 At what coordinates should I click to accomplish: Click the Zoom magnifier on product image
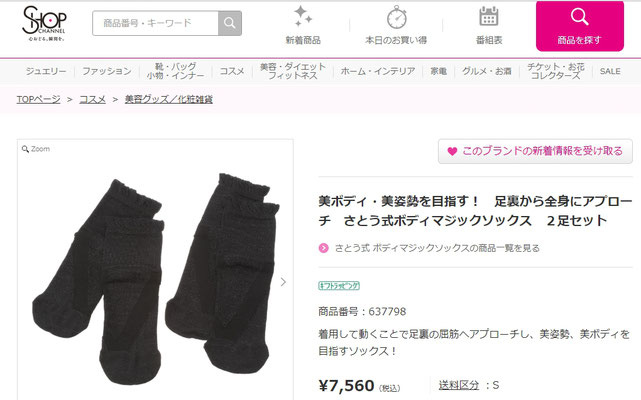pyautogui.click(x=36, y=149)
